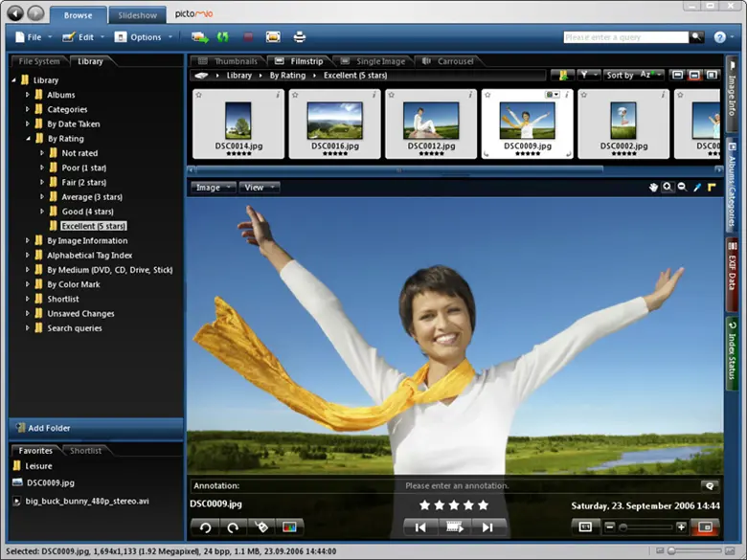The image size is (747, 560).
Task: Collapse the By Rating node
Action: point(28,139)
